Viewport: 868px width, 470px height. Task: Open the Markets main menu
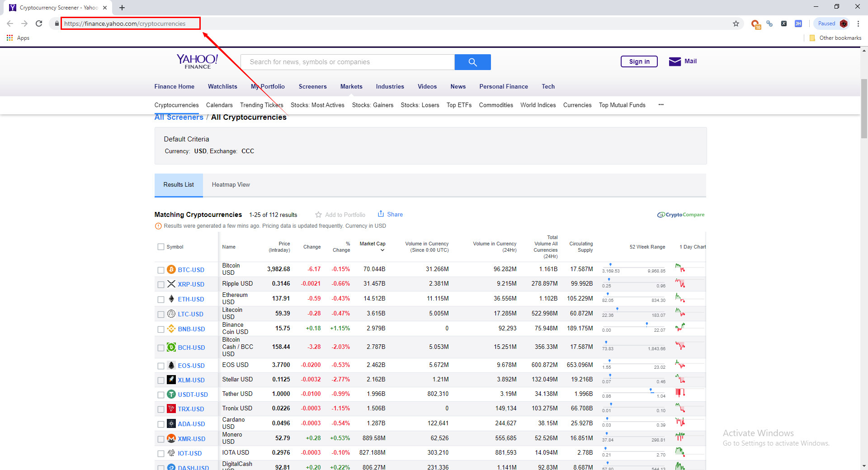(351, 86)
